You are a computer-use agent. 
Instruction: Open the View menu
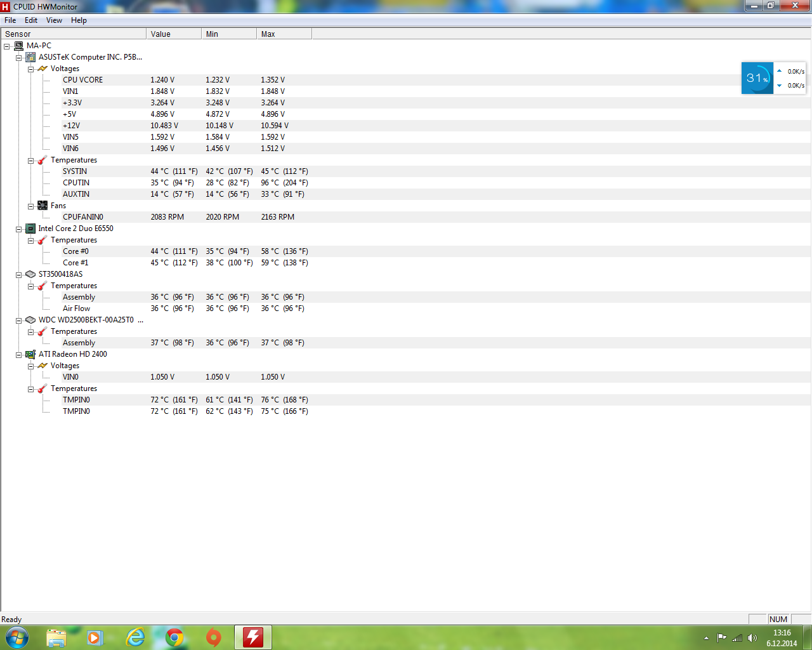pyautogui.click(x=54, y=20)
